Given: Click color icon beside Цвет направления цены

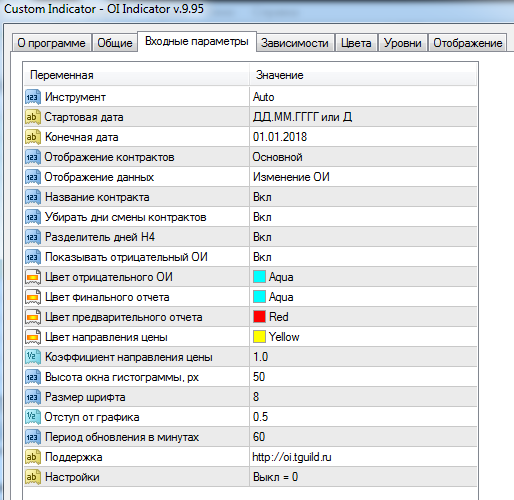Looking at the screenshot, I should tap(33, 337).
